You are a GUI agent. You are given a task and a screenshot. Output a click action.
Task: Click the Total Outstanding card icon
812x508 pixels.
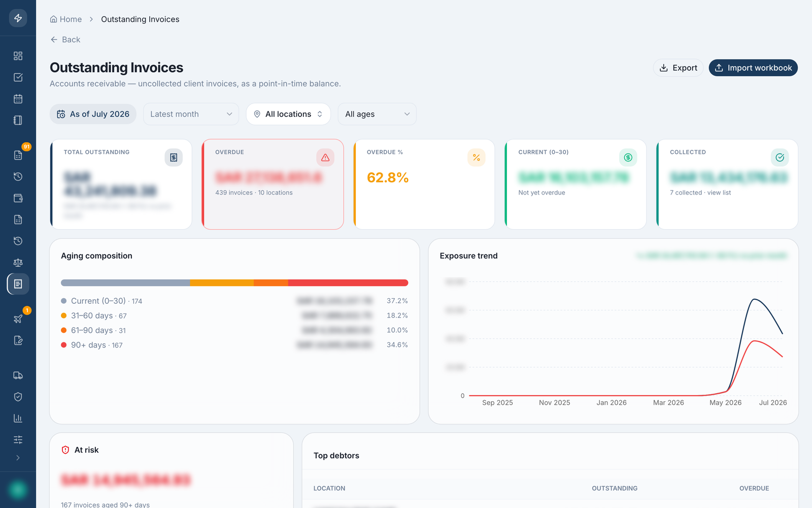tap(174, 157)
